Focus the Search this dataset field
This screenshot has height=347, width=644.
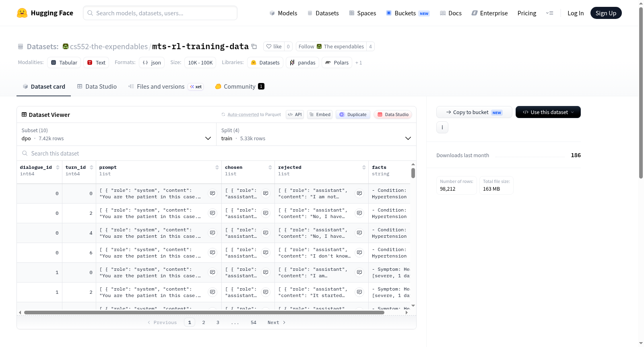(x=217, y=153)
